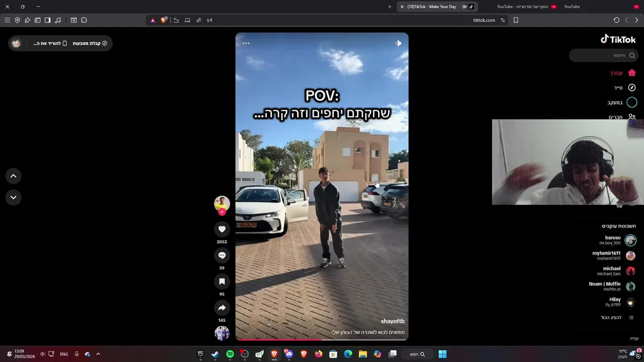Share the video with the arrow icon

pyautogui.click(x=222, y=308)
